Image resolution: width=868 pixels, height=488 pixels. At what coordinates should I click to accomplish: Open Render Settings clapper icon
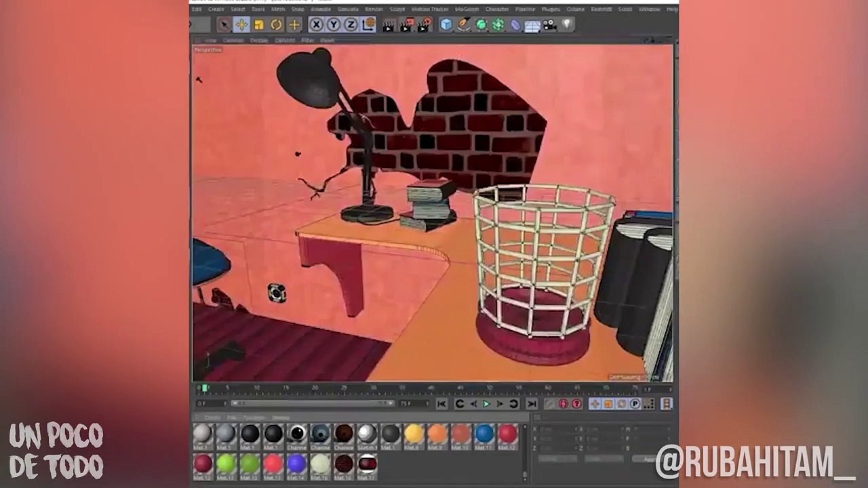(424, 25)
